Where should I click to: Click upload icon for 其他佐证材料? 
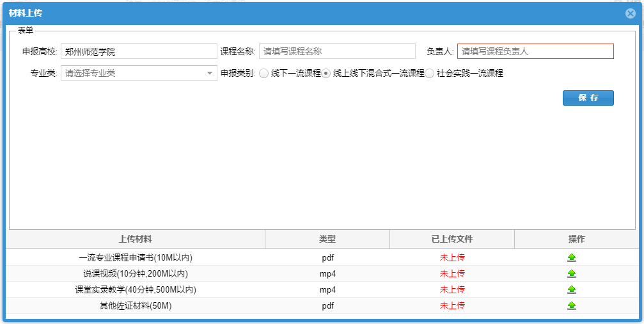(x=571, y=306)
